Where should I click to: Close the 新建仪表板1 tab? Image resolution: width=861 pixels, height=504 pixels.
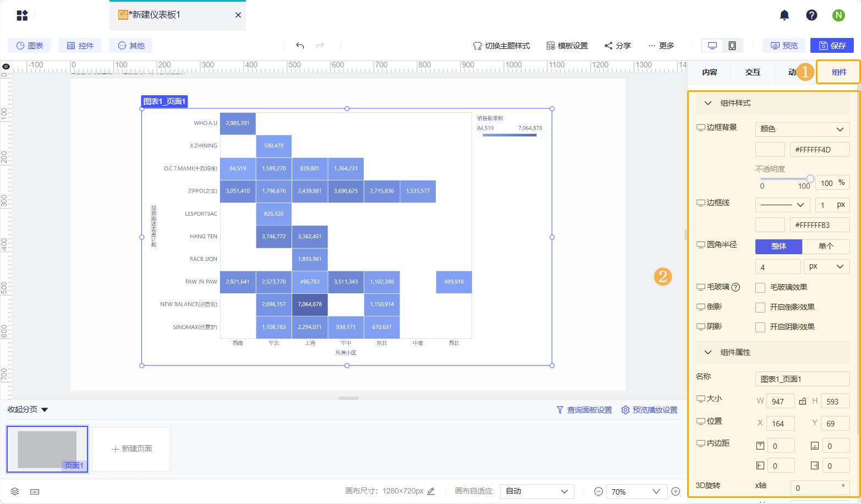coord(238,15)
